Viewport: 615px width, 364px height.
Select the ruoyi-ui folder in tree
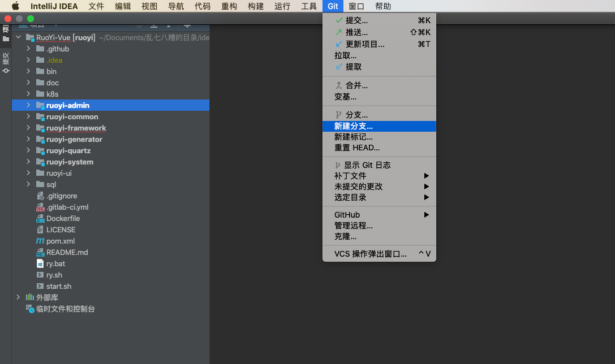click(x=59, y=173)
